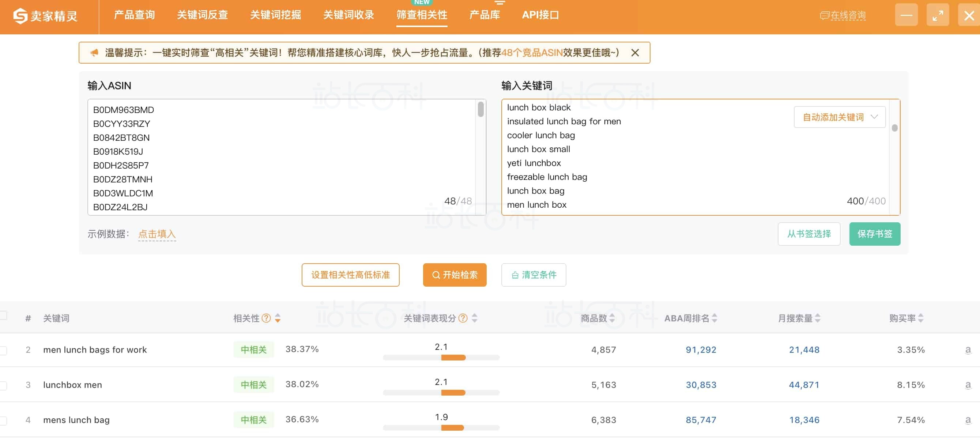Screen dimensions: 980x438
Task: Click the 设置相关性高低标准 button
Action: pos(350,275)
